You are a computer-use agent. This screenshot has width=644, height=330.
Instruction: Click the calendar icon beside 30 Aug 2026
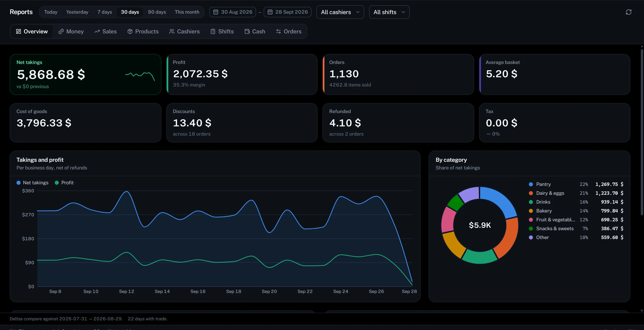click(215, 12)
